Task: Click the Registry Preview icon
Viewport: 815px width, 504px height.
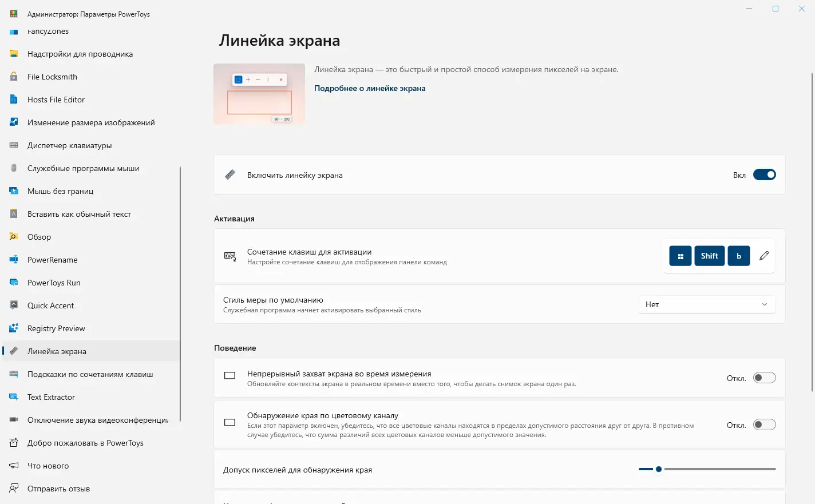Action: [x=14, y=328]
